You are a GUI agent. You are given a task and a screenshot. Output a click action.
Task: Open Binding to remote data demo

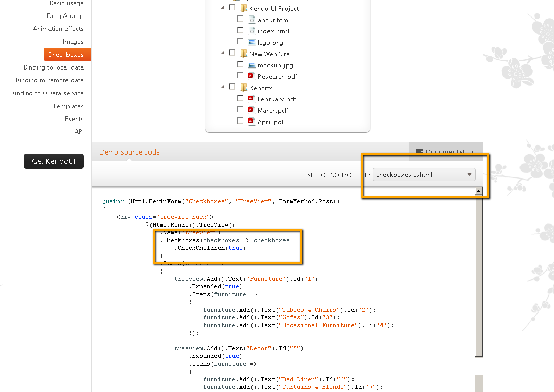point(50,80)
